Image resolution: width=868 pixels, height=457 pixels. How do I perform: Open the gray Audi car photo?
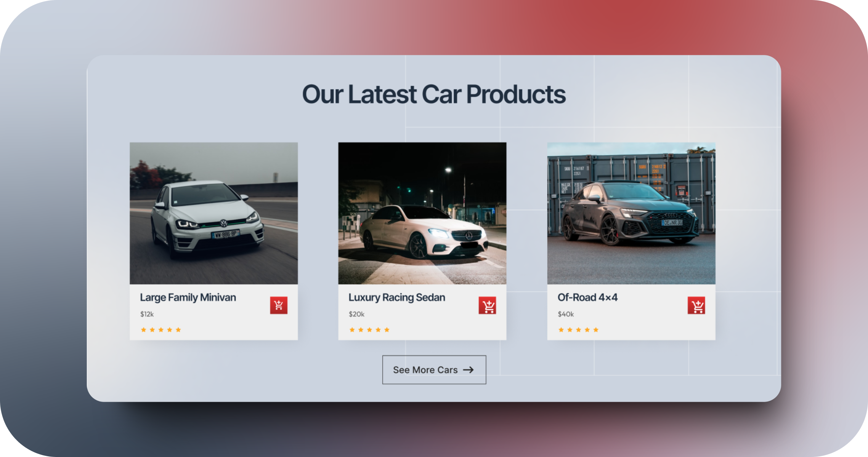[631, 213]
